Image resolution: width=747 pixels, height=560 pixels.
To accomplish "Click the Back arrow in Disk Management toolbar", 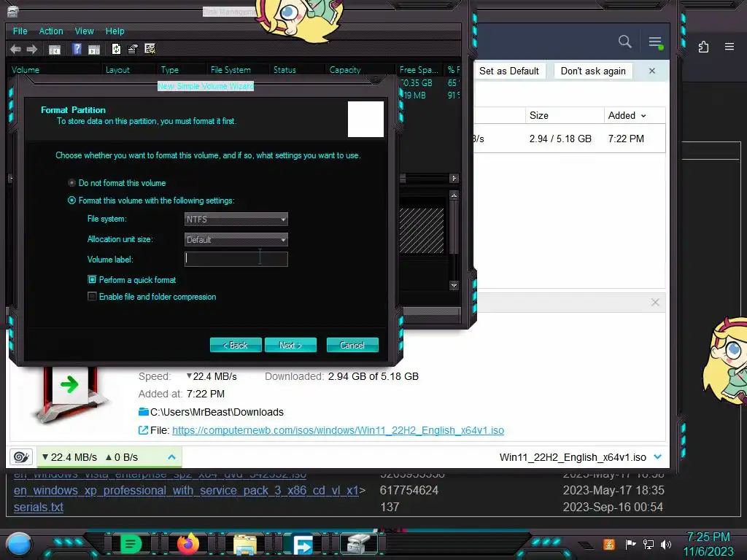I will (15, 49).
